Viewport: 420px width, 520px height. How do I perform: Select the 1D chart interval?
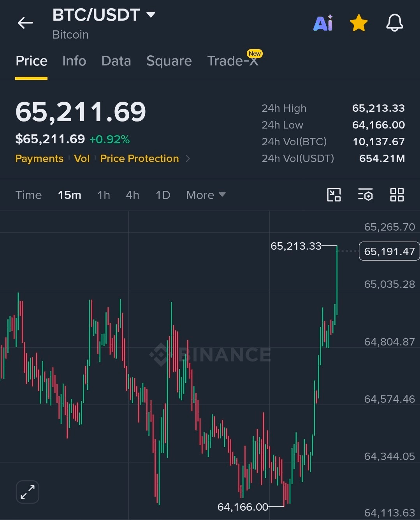[163, 195]
